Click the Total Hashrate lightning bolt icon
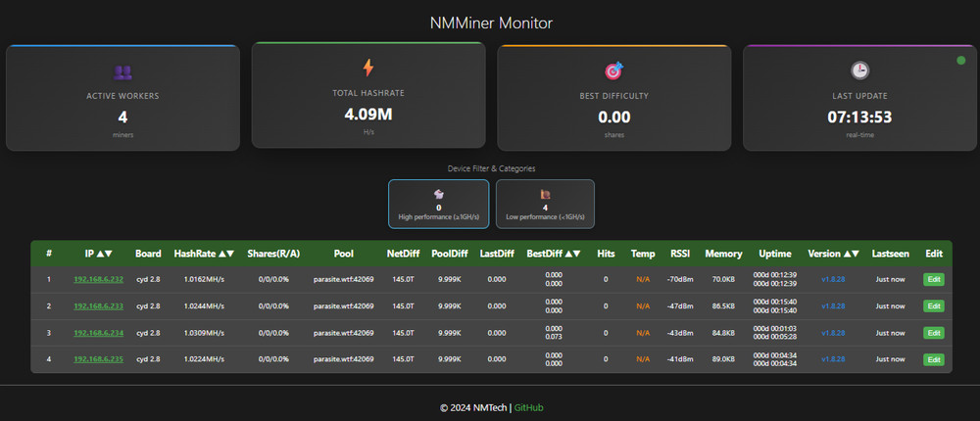Viewport: 980px width, 421px height. 368,68
